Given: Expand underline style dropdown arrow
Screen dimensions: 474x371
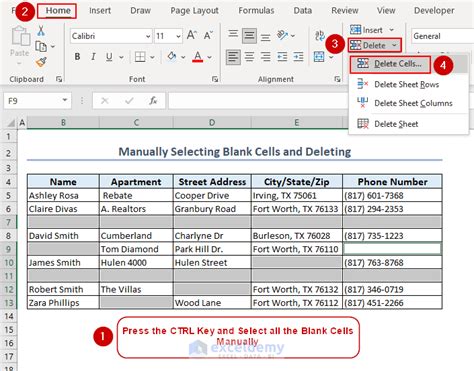Looking at the screenshot, I should (x=121, y=57).
